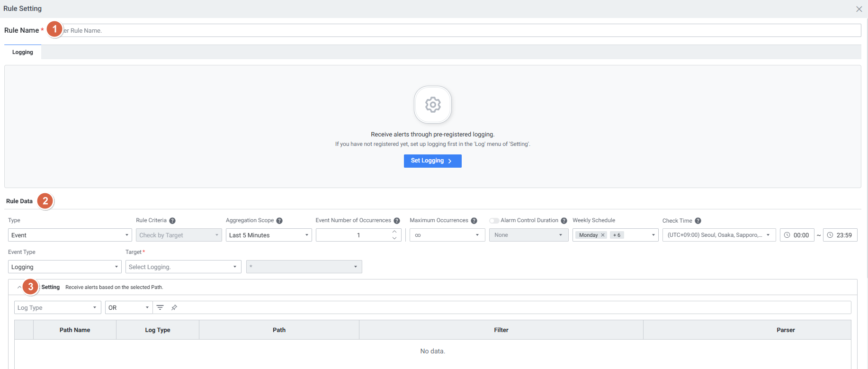Click the Check Time help icon
Viewport: 868px width, 369px height.
[x=698, y=221]
